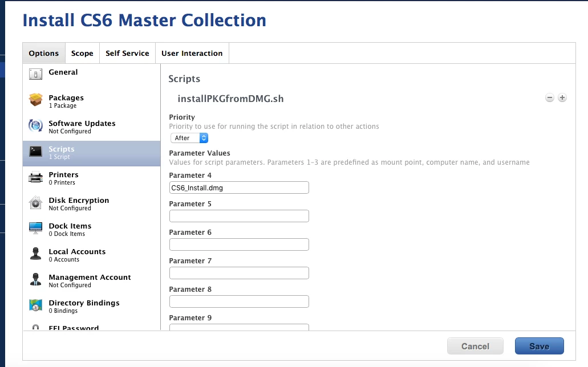588x367 pixels.
Task: Select the Scripts terminal icon
Action: pyautogui.click(x=35, y=151)
